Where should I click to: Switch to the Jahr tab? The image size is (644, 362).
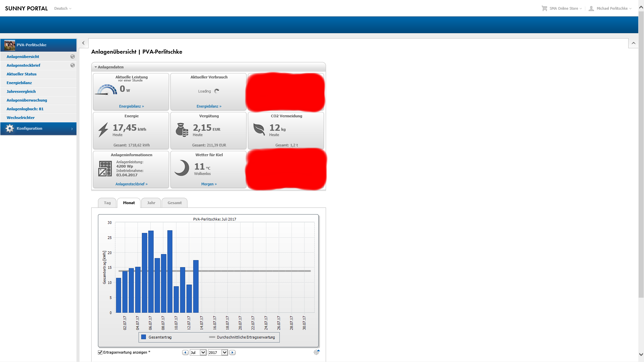pos(151,203)
